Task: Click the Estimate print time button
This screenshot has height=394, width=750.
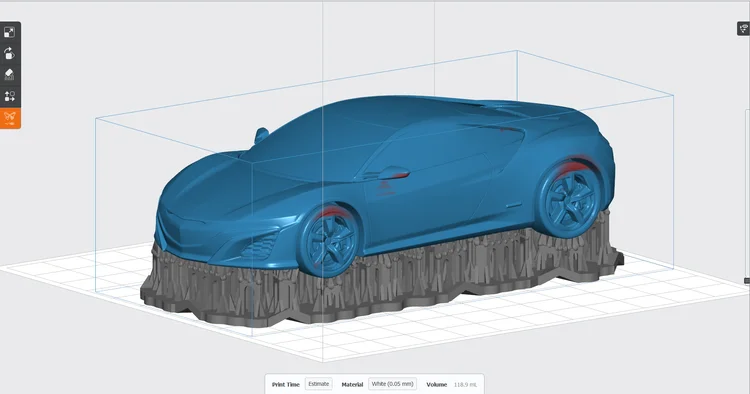Action: (319, 384)
